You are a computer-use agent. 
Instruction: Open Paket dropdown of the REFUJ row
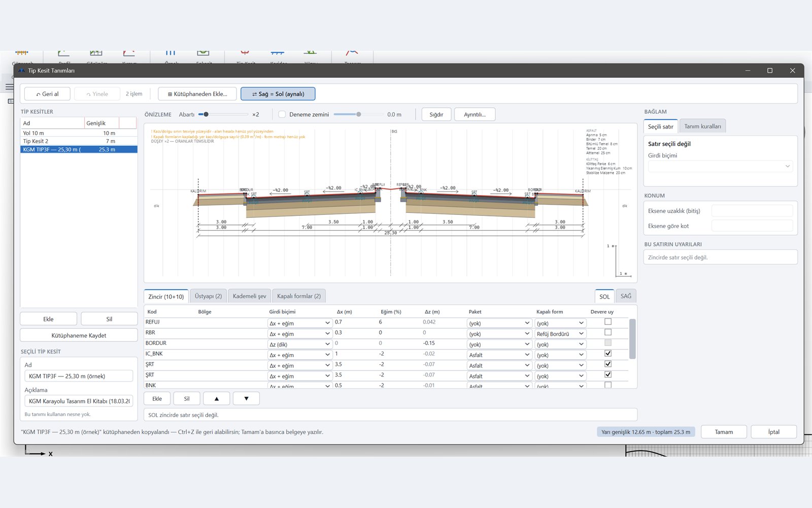point(499,323)
